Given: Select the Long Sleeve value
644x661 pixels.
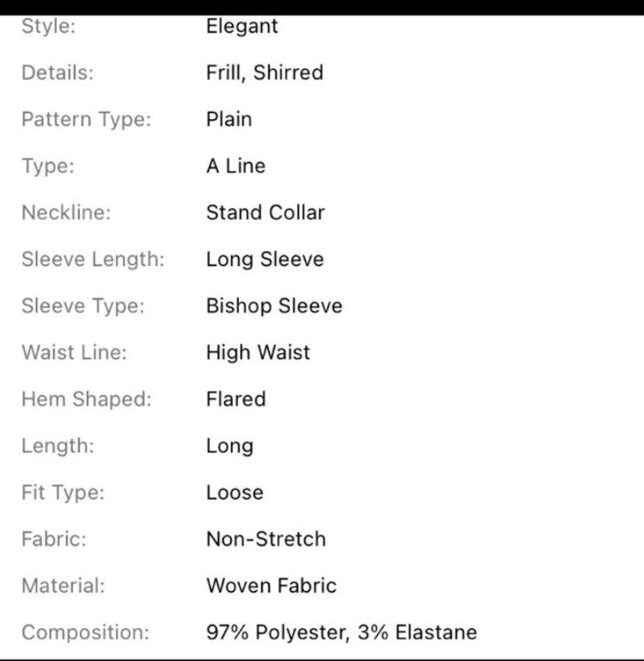Looking at the screenshot, I should [265, 259].
